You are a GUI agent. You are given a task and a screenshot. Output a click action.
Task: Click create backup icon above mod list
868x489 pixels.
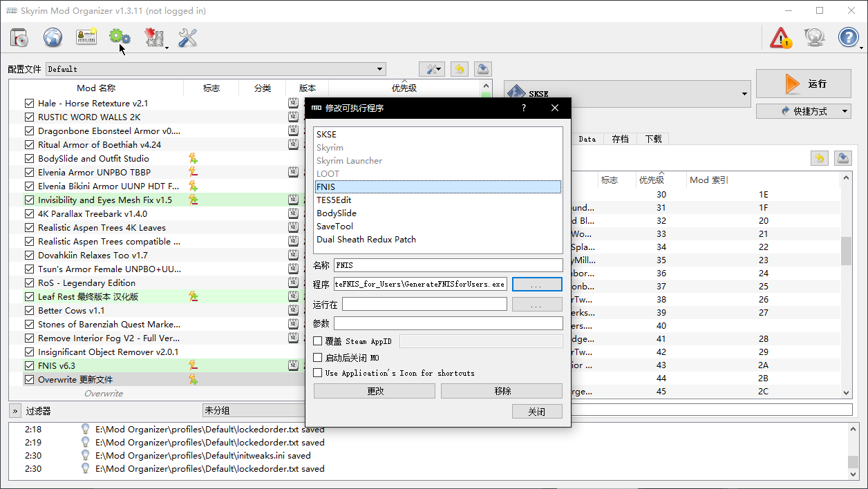(x=483, y=69)
